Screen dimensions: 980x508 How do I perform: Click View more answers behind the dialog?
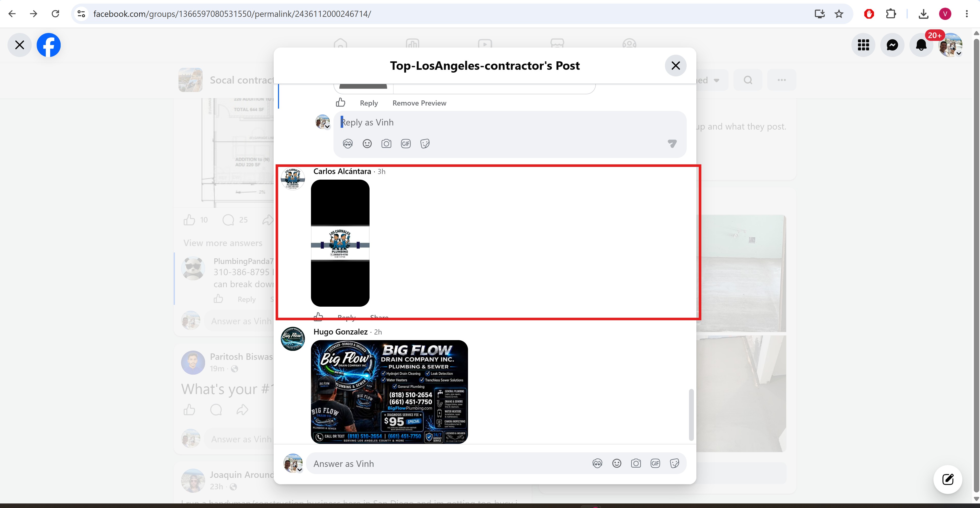pos(223,243)
